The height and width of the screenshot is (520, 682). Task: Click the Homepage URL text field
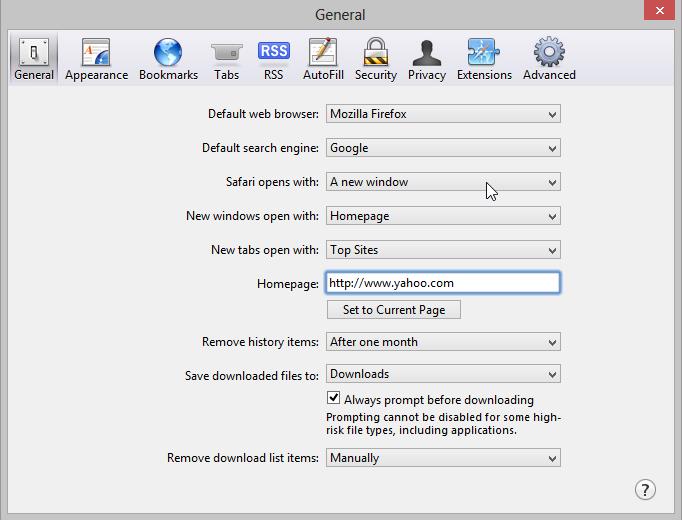coord(443,283)
